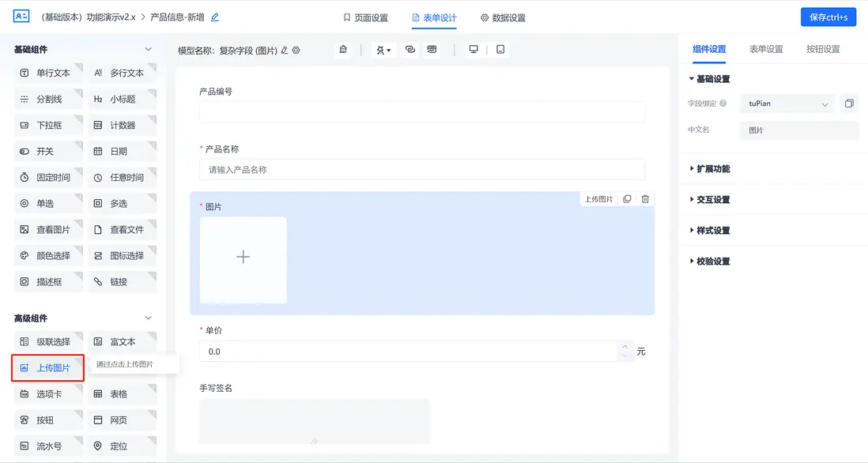Click the 保存ctrl+s blue button
868x463 pixels.
[x=828, y=17]
